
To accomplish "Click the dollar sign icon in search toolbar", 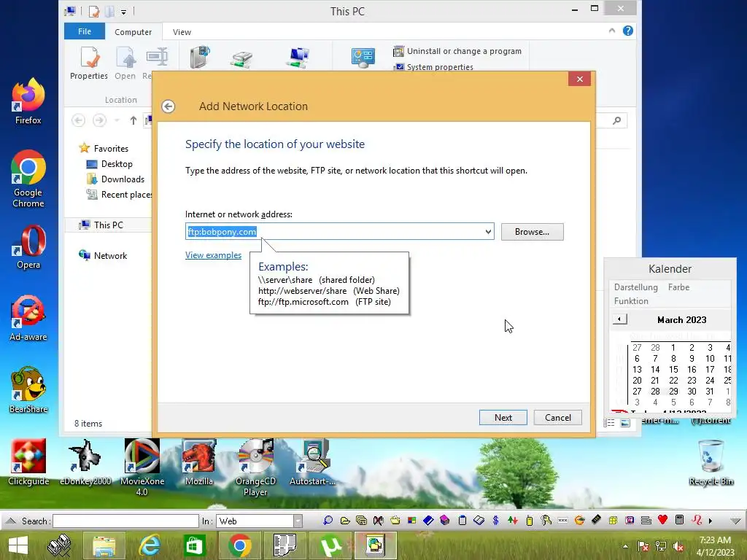I will 495,521.
